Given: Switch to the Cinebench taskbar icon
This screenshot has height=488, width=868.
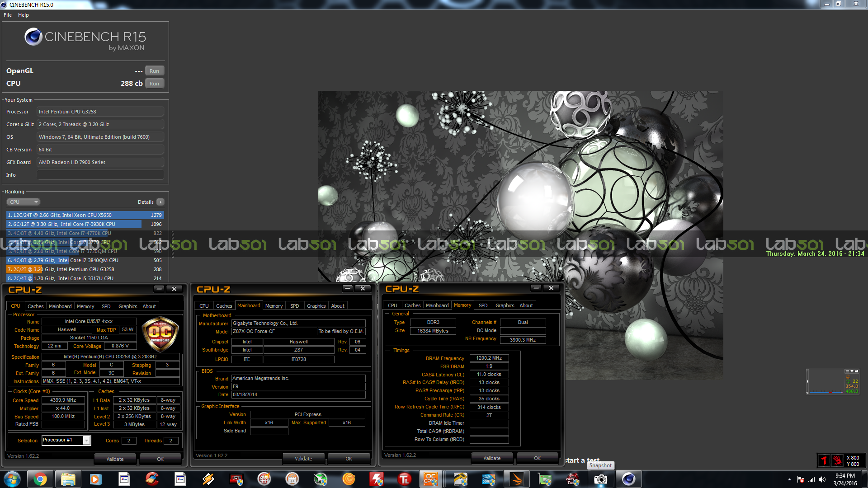Looking at the screenshot, I should click(x=628, y=479).
